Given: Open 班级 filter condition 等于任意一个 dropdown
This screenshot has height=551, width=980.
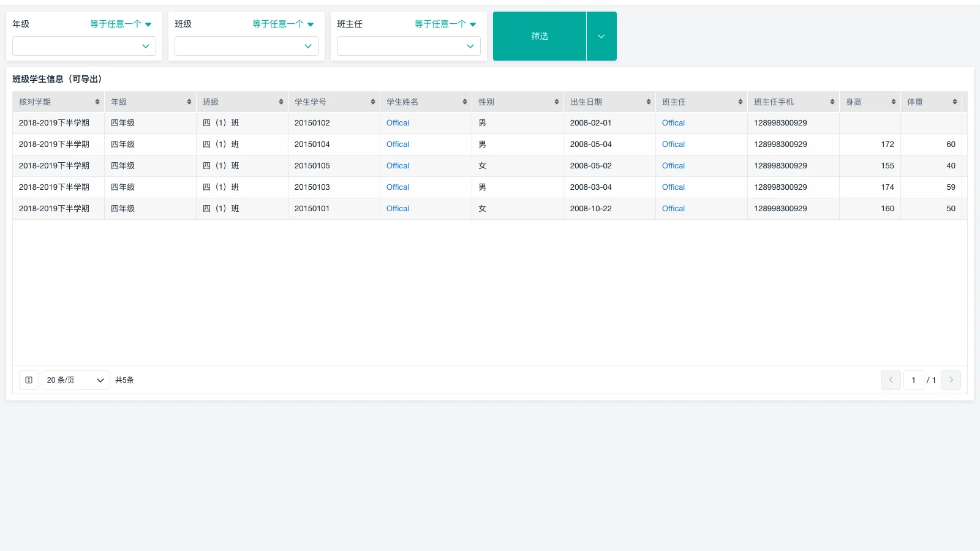Looking at the screenshot, I should click(283, 24).
